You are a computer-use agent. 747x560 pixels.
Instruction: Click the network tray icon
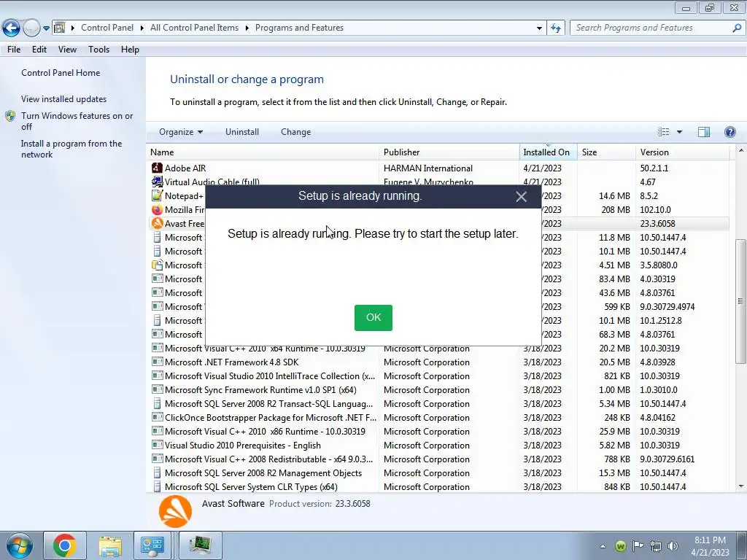(x=656, y=546)
